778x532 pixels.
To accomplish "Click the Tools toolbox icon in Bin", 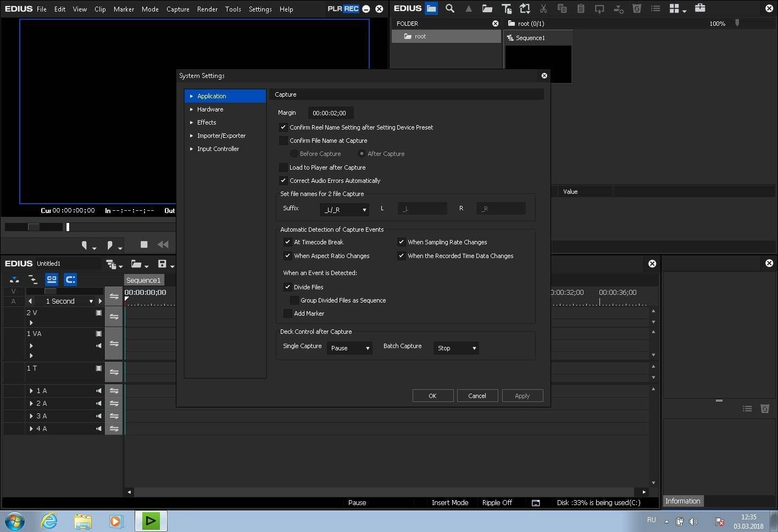I will pyautogui.click(x=700, y=8).
